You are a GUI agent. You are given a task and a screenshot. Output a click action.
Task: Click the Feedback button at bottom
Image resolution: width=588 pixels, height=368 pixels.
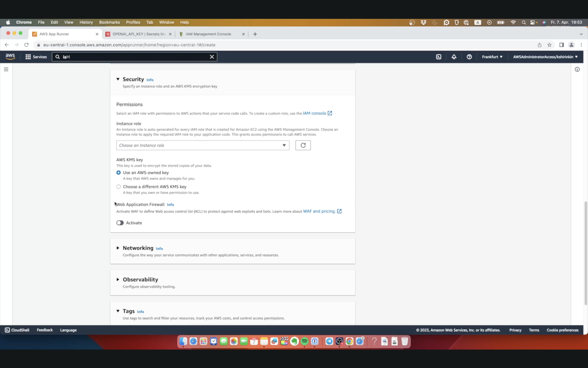(x=45, y=330)
